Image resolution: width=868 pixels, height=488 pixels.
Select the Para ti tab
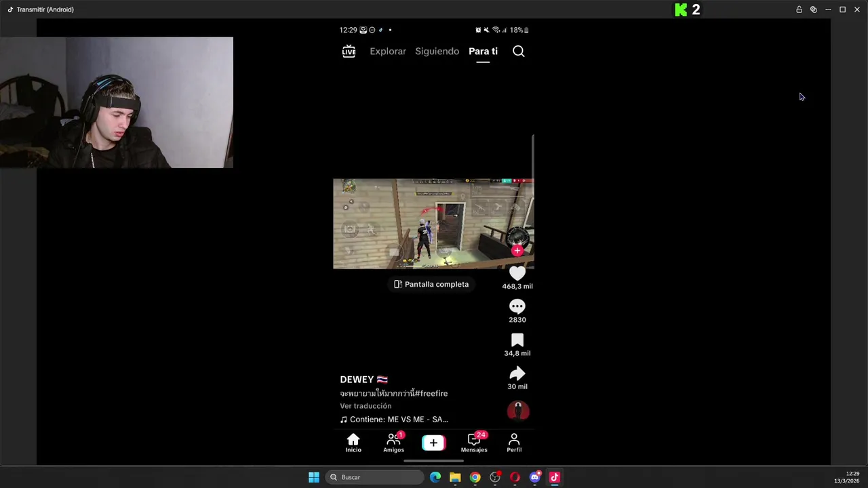483,52
